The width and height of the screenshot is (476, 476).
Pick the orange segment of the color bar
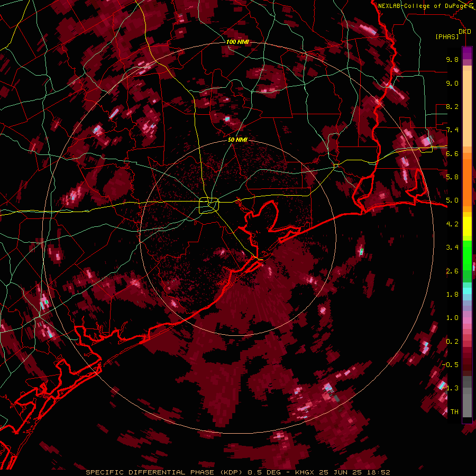click(467, 182)
